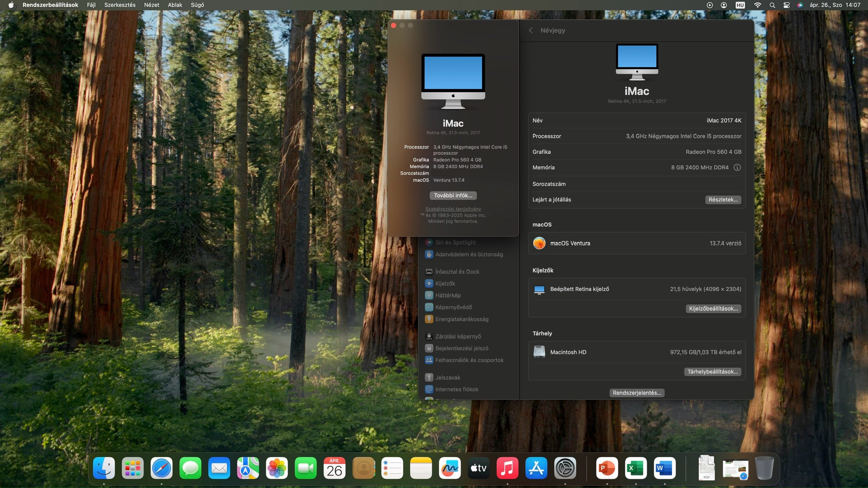Open Kijelzők in settings sidebar

(440, 284)
